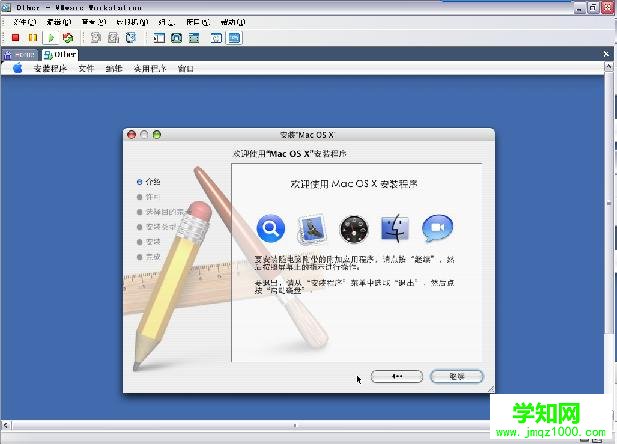
Task: Open VMware 帮助(H) menu
Action: (x=233, y=22)
